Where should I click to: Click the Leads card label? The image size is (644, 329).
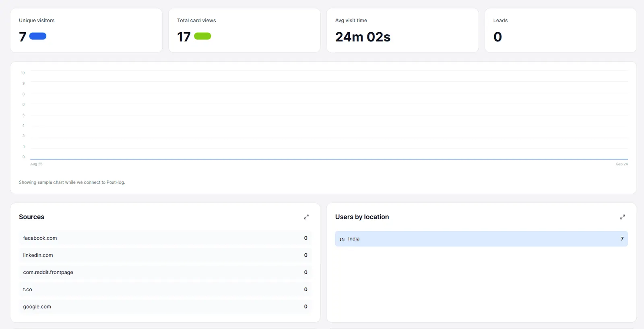500,21
